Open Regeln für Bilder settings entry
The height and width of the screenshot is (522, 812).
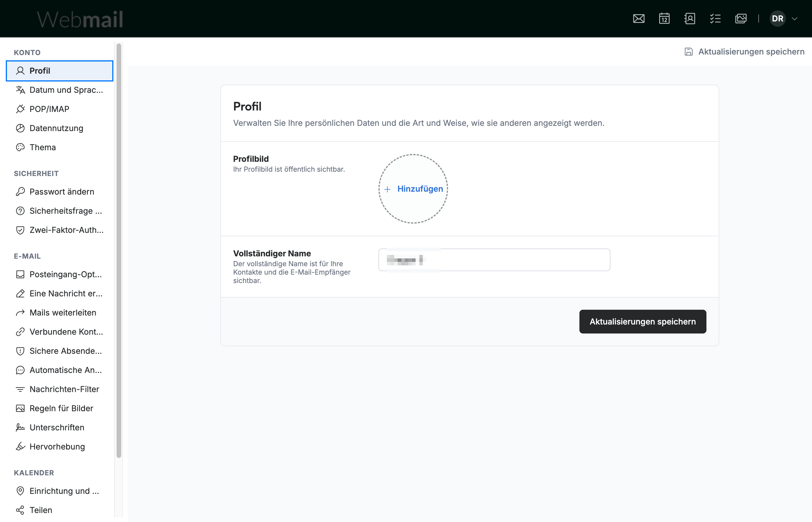pos(60,408)
